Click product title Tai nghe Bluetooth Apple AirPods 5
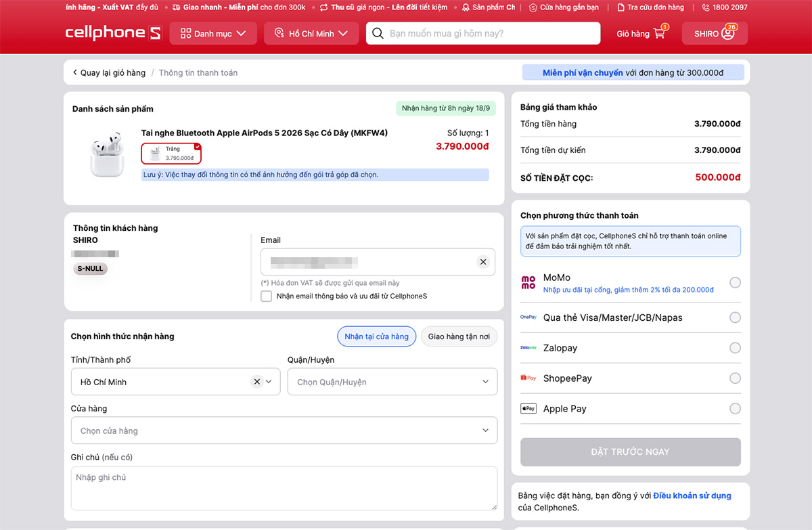The height and width of the screenshot is (530, 812). tap(265, 133)
